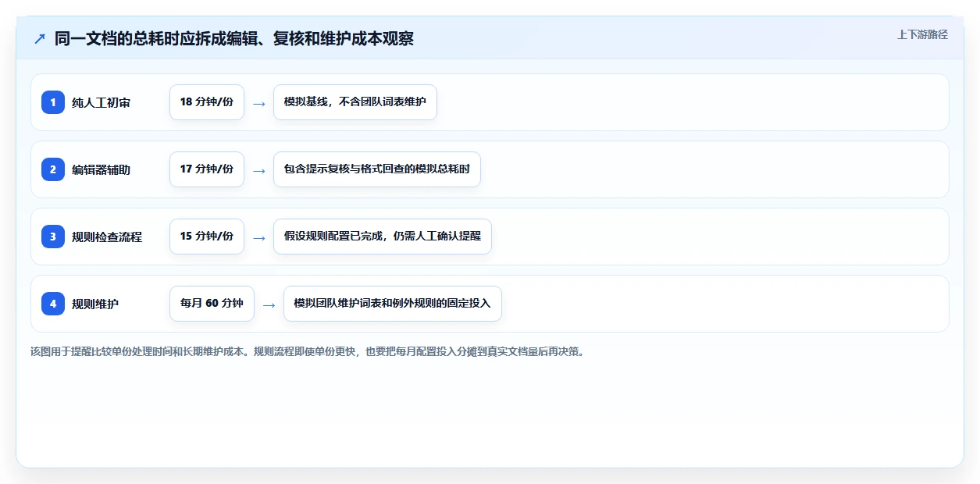Select the step 2 number badge

tap(53, 169)
